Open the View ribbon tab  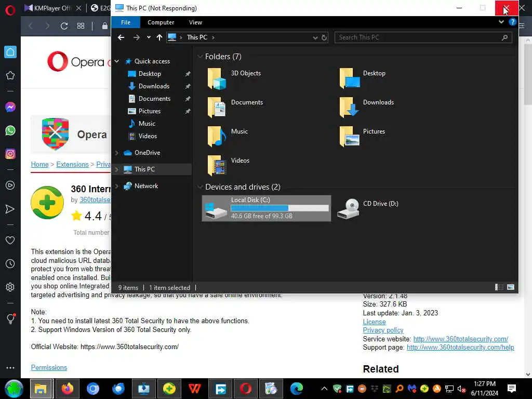(x=195, y=22)
